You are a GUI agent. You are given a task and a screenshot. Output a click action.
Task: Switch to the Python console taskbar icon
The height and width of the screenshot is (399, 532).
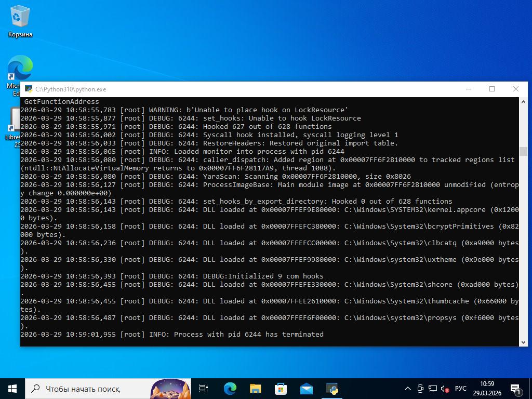click(332, 389)
